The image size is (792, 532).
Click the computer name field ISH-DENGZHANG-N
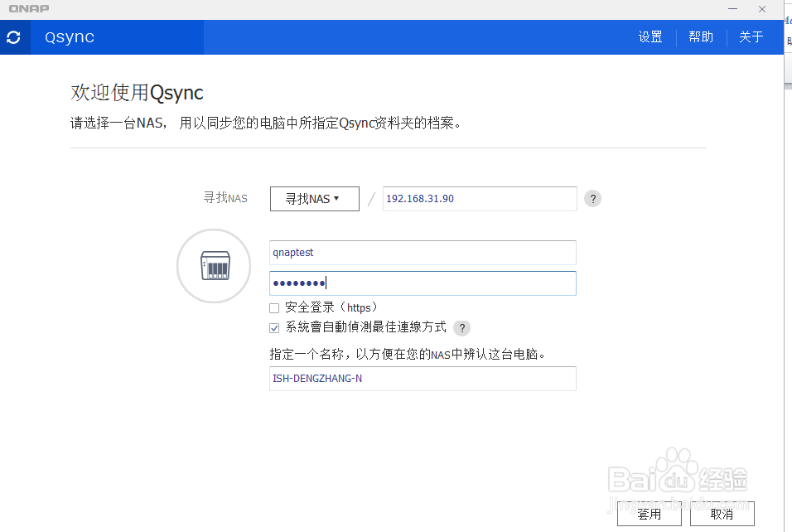point(423,379)
